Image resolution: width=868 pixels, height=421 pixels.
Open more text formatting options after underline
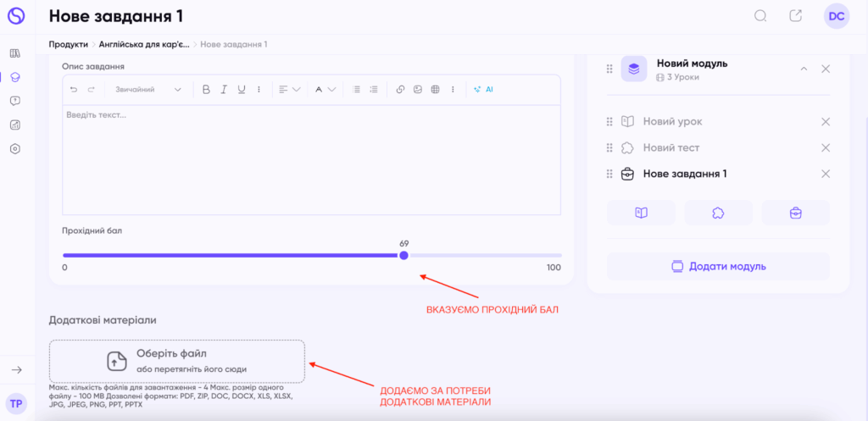tap(259, 89)
